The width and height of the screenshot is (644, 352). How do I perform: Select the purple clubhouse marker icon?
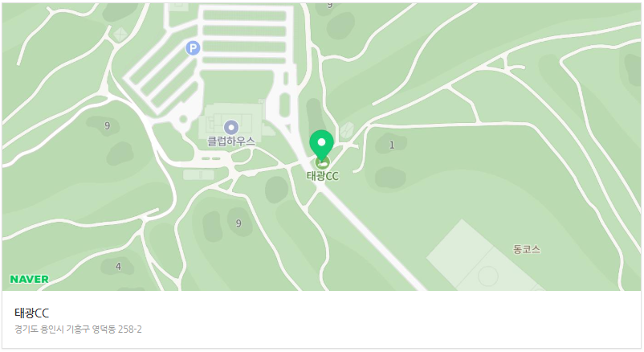231,128
